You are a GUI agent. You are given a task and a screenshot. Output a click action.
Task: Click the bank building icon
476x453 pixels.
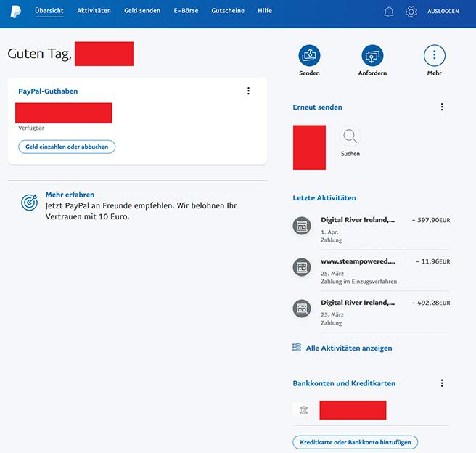pyautogui.click(x=303, y=410)
